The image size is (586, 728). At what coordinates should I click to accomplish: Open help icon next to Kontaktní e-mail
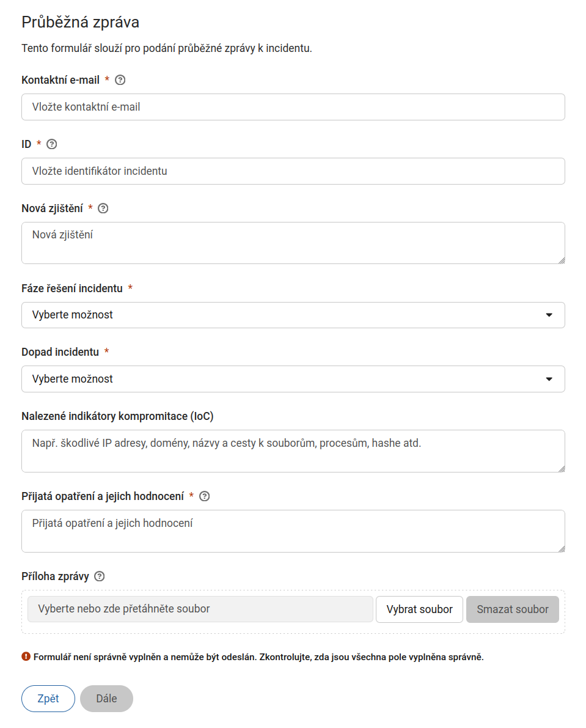click(120, 80)
